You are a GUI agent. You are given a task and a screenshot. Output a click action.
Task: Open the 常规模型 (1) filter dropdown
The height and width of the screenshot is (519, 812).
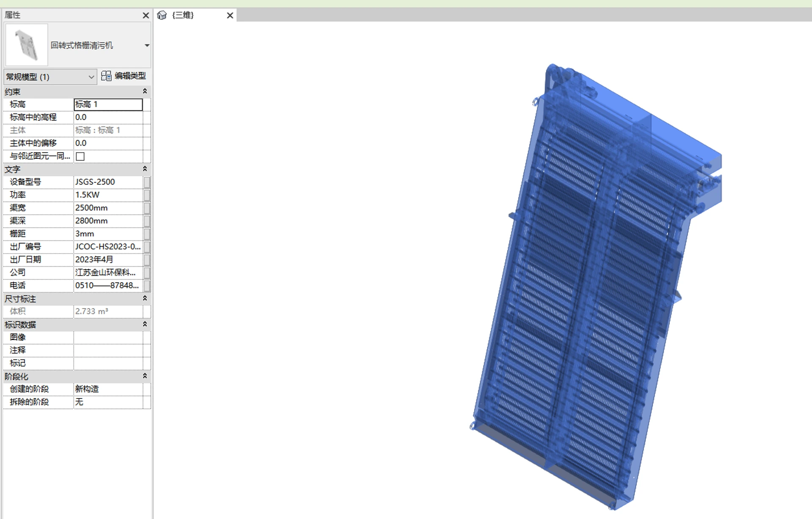(50, 77)
